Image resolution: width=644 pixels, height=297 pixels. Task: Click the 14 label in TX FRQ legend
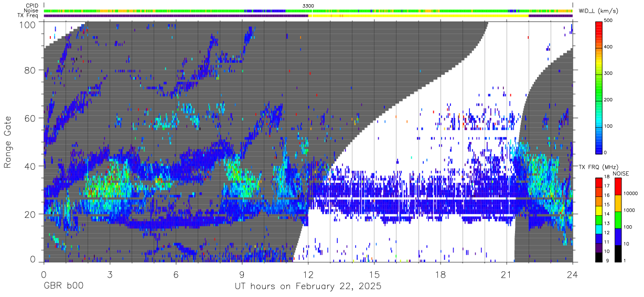(x=607, y=214)
